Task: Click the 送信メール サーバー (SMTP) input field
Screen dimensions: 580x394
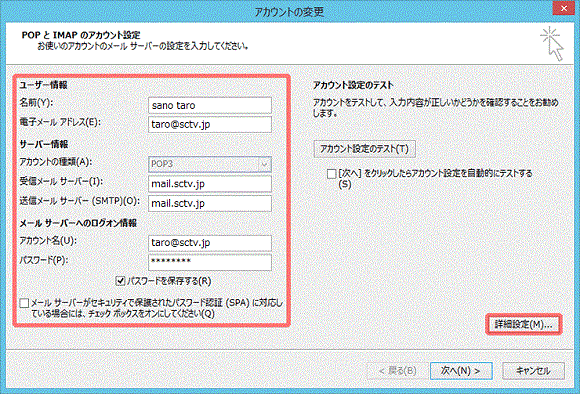Action: (x=210, y=203)
